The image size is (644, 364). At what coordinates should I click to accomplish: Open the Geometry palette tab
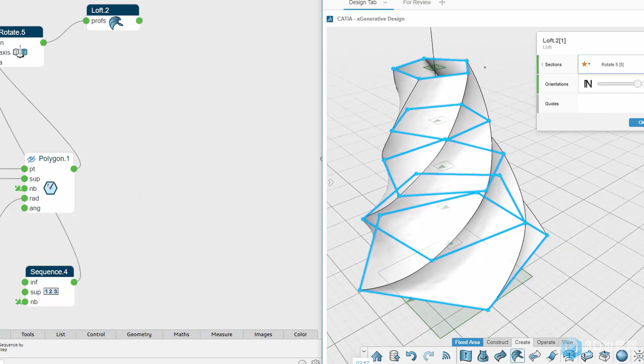pos(139,334)
